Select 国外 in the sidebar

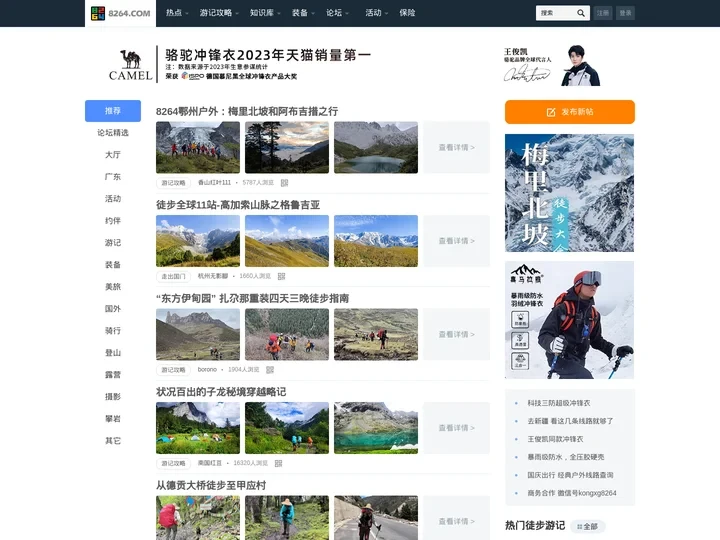click(113, 309)
